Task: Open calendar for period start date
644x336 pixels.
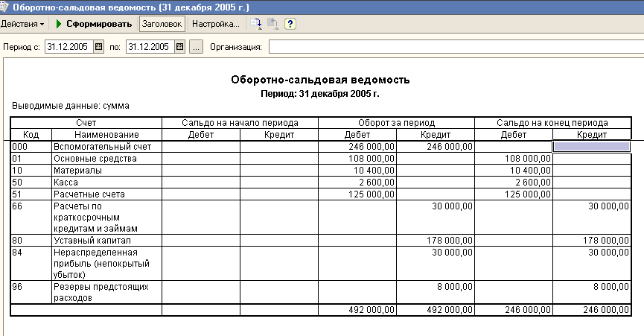Action: [98, 47]
